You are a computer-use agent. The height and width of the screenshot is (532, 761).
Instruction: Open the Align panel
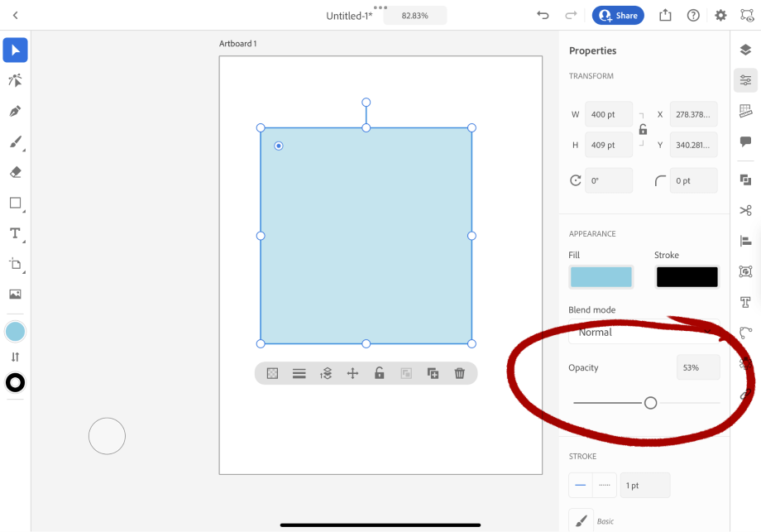745,241
